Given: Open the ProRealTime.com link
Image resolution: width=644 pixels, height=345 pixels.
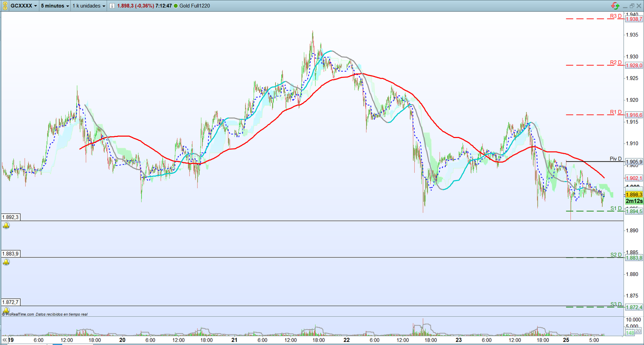Looking at the screenshot, I should tap(18, 314).
